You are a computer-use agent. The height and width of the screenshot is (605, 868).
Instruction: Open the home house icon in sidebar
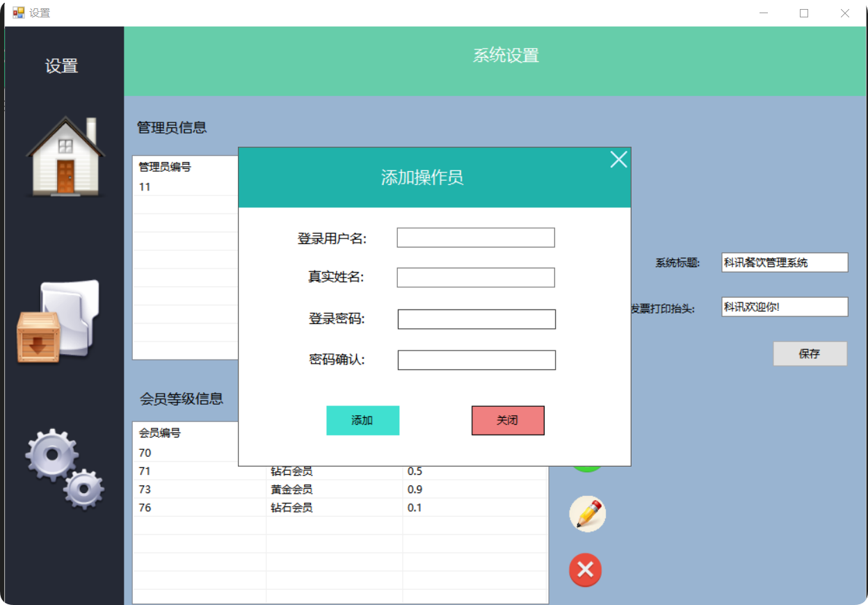click(65, 156)
